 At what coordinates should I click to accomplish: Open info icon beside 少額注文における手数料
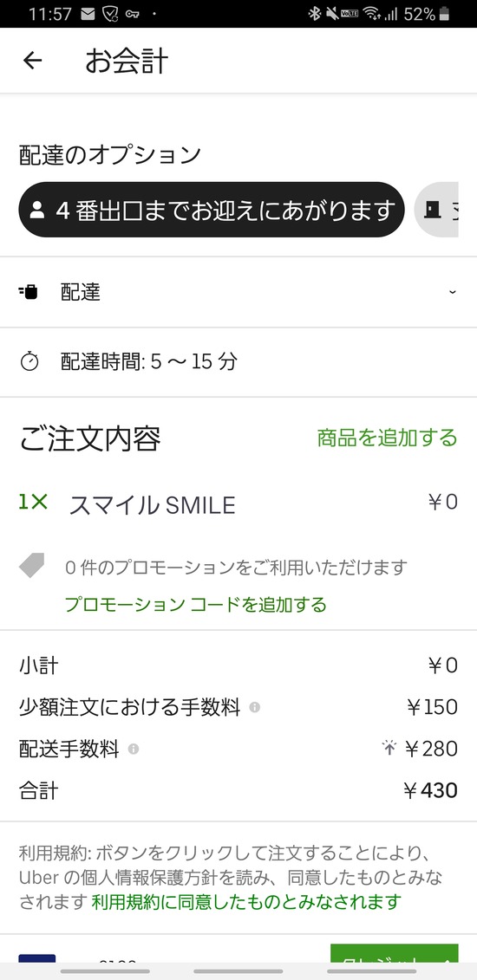point(254,708)
